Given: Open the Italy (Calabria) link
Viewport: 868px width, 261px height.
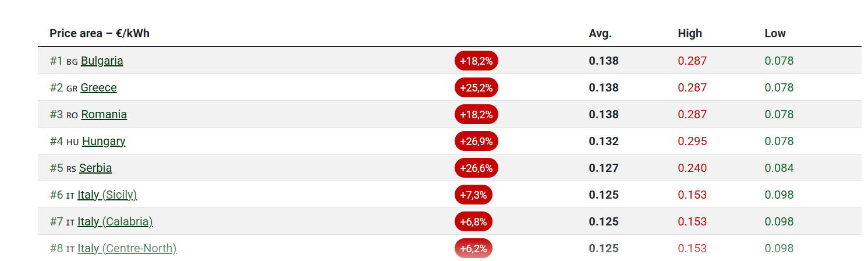Looking at the screenshot, I should (x=115, y=221).
